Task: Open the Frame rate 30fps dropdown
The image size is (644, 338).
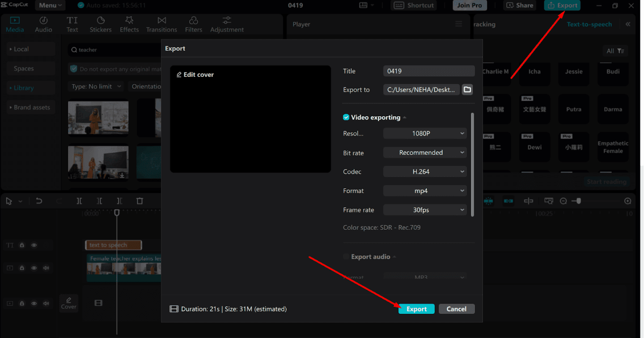Action: click(425, 210)
